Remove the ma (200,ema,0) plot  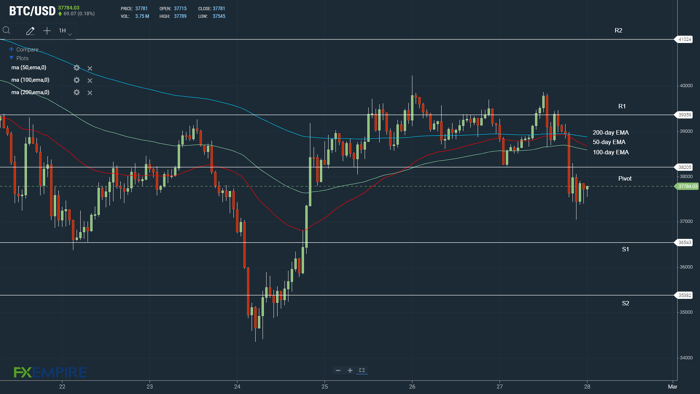click(90, 93)
